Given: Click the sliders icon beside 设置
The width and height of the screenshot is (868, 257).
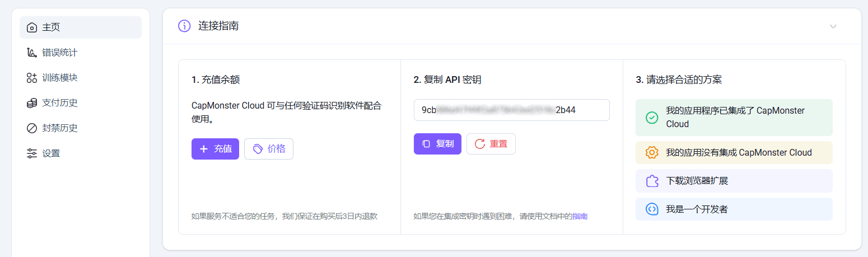Looking at the screenshot, I should [32, 153].
